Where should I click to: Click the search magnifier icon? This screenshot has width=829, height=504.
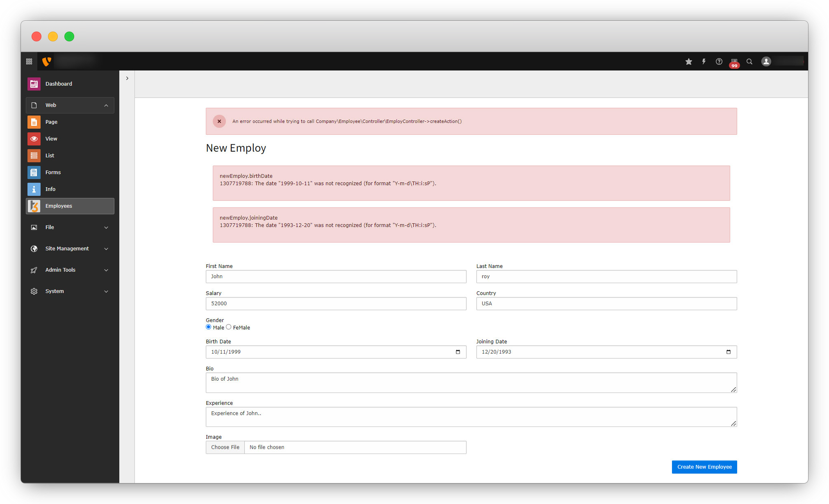click(749, 61)
